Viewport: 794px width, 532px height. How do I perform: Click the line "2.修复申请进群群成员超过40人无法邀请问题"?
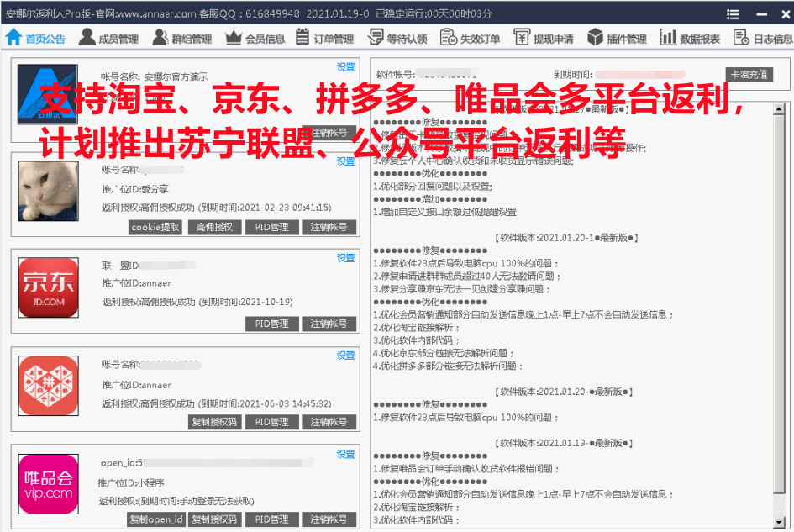click(x=466, y=277)
